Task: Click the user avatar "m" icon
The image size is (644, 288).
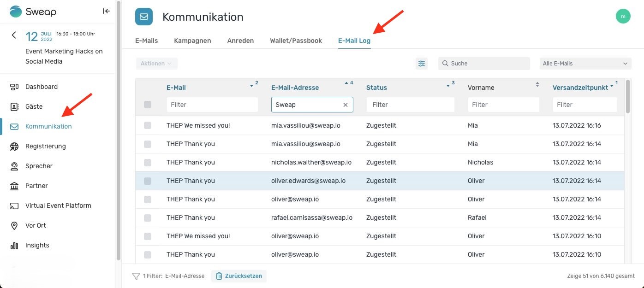Action: coord(623,16)
